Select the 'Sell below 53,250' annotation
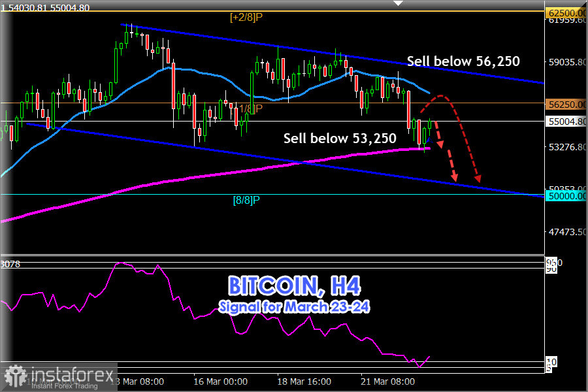Viewport: 588px width, 392px height. [339, 138]
